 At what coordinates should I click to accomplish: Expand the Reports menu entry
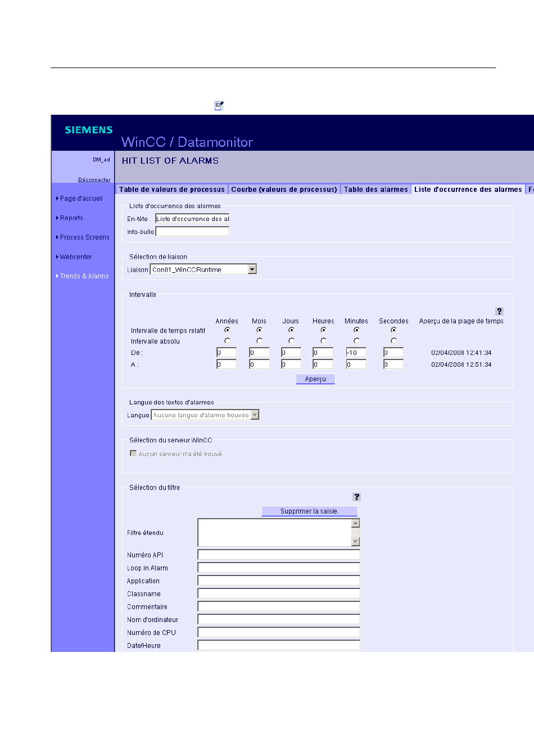tap(70, 218)
